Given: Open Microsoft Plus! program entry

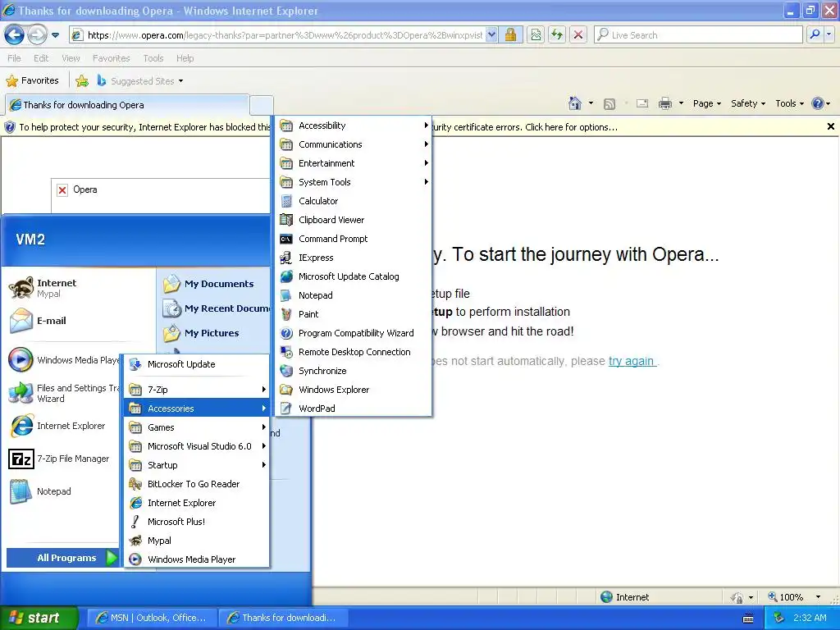Looking at the screenshot, I should (x=196, y=521).
